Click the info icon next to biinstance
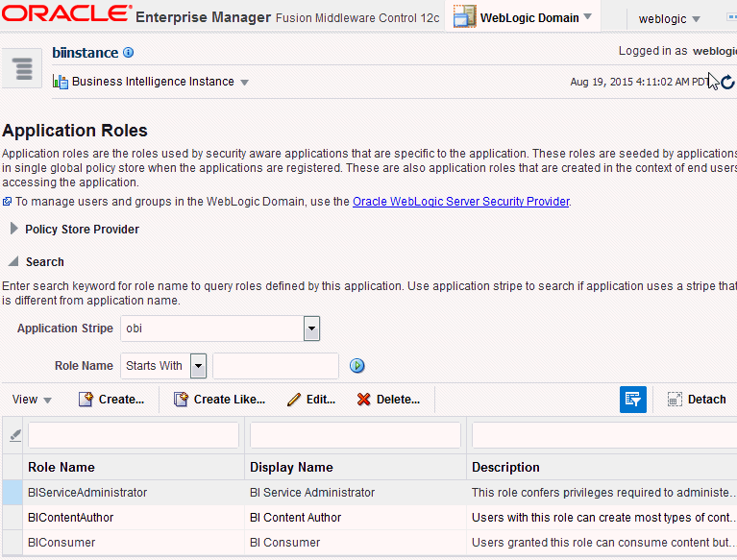The image size is (737, 560). coord(129,53)
